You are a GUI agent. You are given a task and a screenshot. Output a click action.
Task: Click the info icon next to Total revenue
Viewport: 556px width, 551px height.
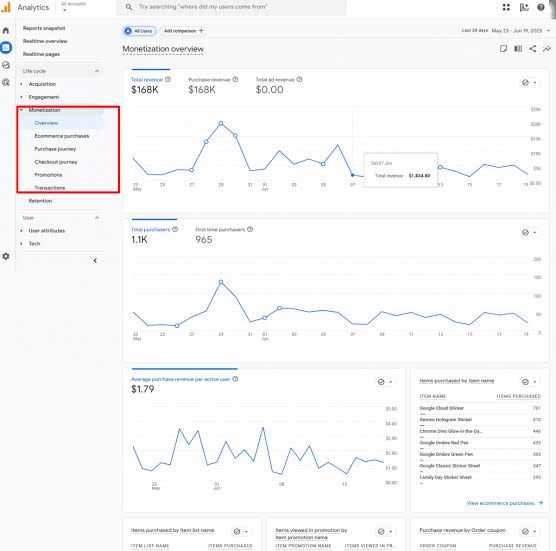168,79
